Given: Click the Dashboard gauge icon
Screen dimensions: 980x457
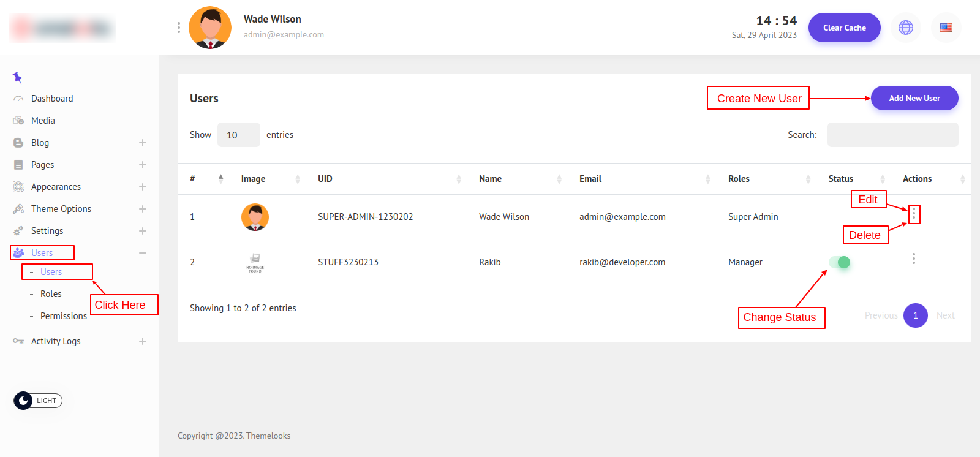Looking at the screenshot, I should pyautogui.click(x=18, y=99).
